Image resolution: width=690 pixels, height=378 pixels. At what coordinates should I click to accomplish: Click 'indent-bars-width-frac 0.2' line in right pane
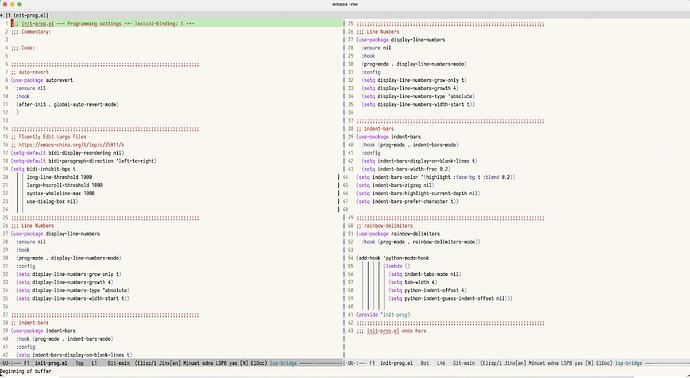tap(406, 169)
